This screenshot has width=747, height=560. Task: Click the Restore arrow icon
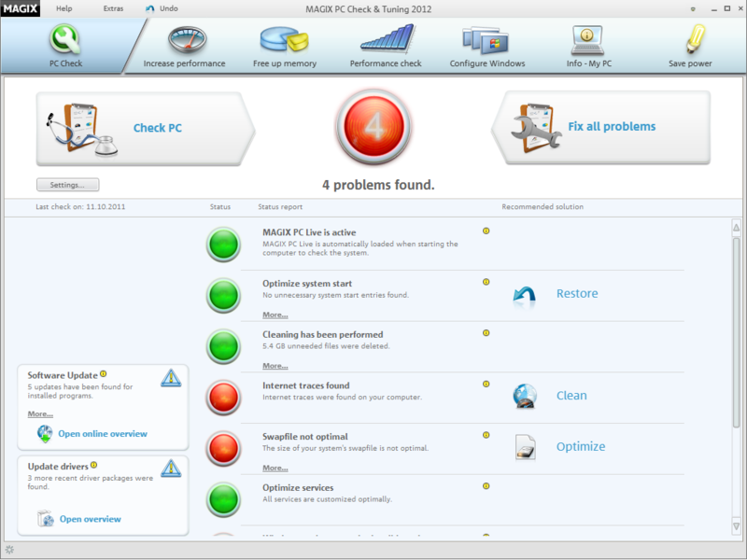point(525,295)
